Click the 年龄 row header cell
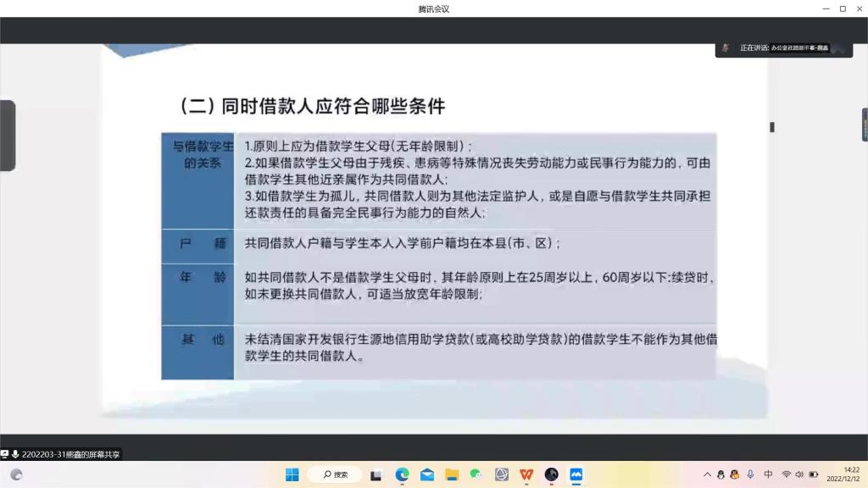Viewport: 868px width, 488px height. (198, 294)
